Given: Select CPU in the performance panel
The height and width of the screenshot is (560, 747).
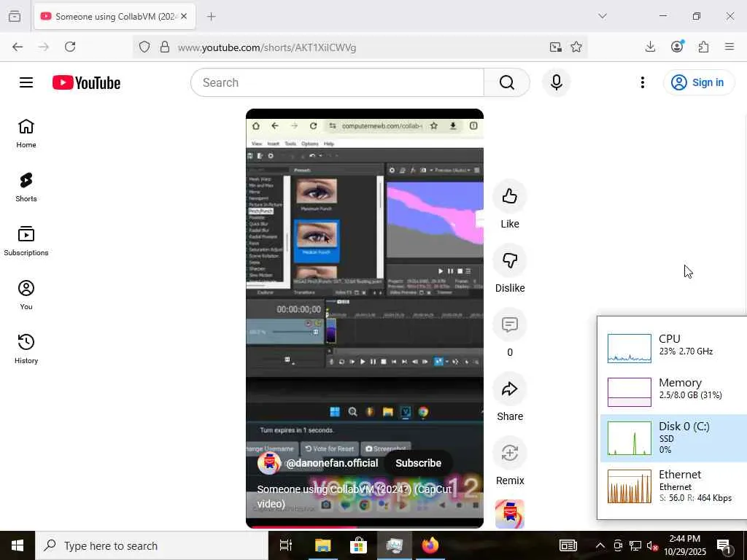Looking at the screenshot, I should click(x=673, y=348).
